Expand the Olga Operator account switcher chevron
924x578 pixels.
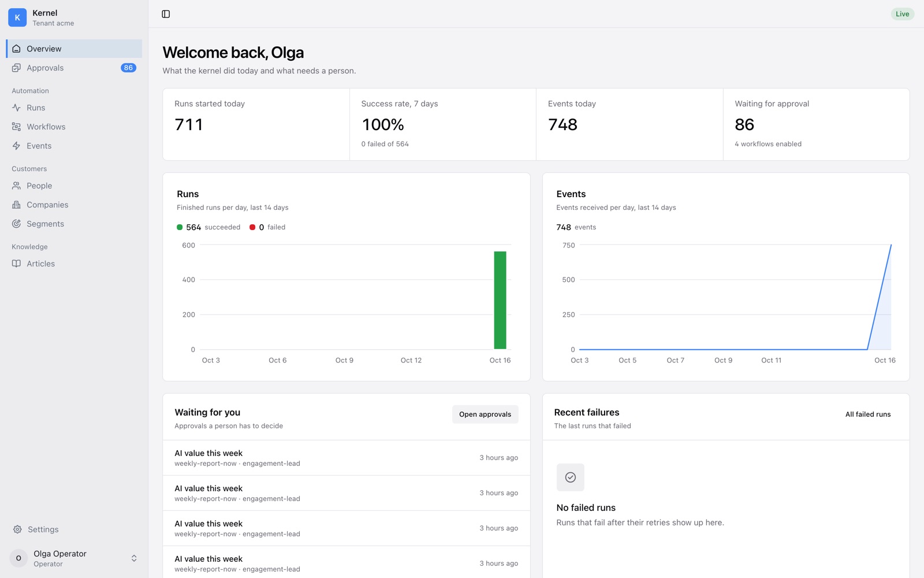coord(134,558)
